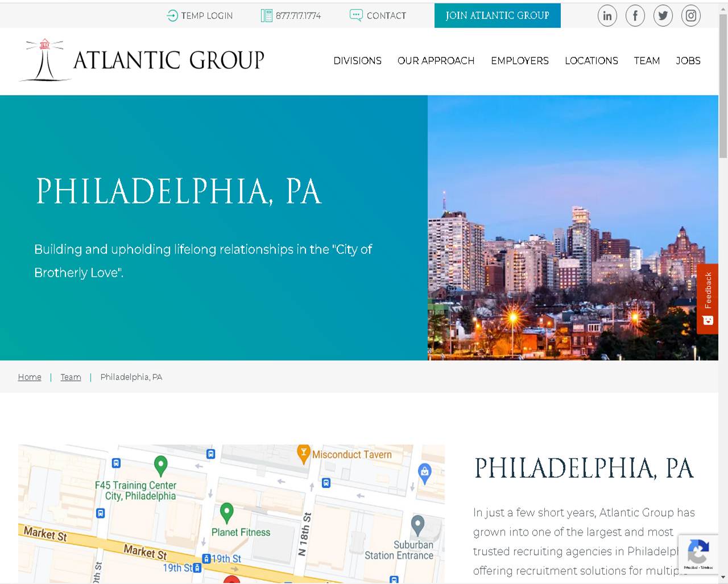
Task: Click the Atlantic Group lighthouse logo
Action: [142, 60]
